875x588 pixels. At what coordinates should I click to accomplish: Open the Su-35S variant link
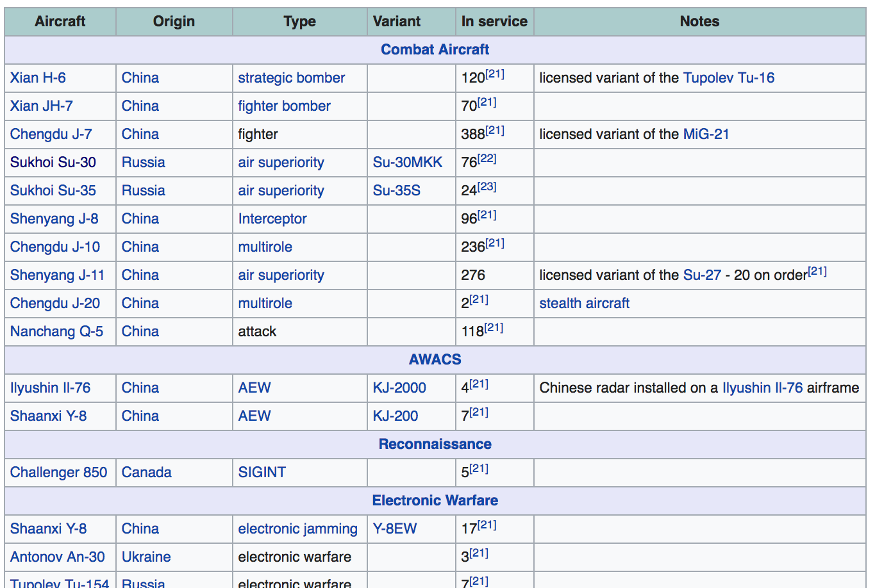point(396,191)
